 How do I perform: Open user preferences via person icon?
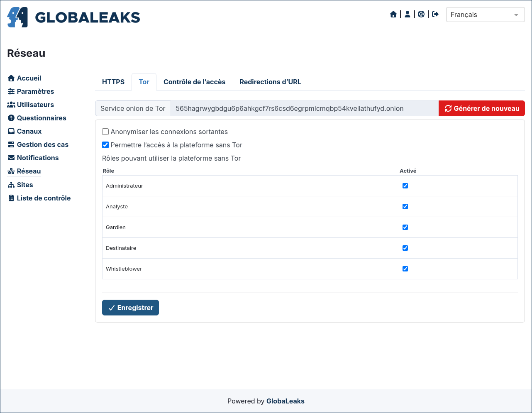tap(408, 15)
